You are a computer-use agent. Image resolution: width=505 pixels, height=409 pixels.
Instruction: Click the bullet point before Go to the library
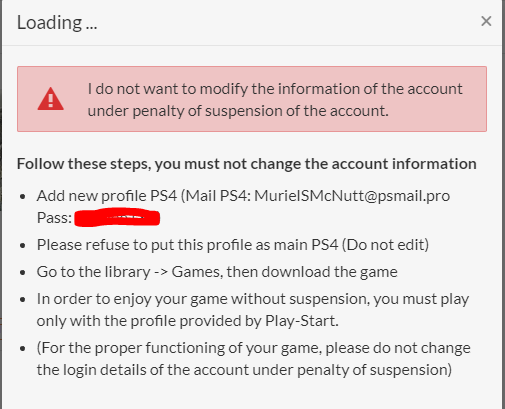(x=23, y=273)
